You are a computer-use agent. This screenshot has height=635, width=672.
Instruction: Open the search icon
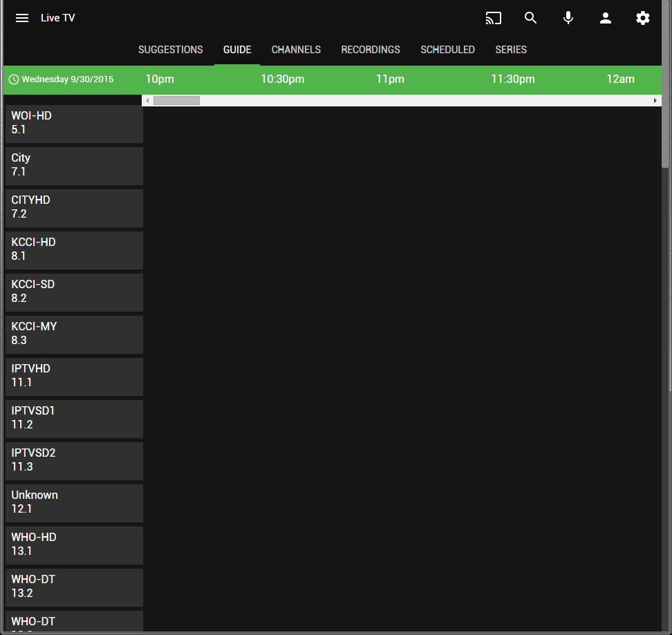tap(530, 18)
